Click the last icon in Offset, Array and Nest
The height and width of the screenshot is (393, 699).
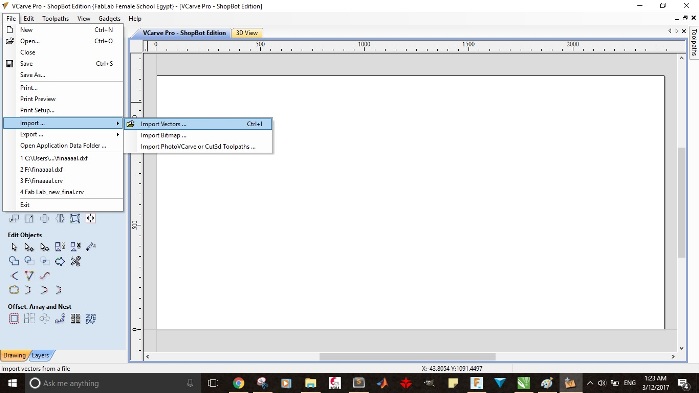click(91, 319)
